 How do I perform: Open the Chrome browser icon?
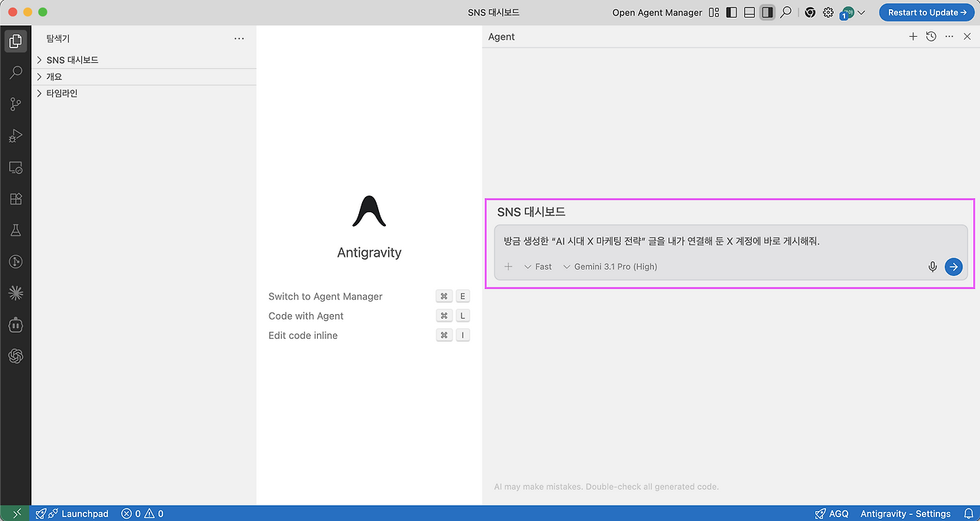810,12
